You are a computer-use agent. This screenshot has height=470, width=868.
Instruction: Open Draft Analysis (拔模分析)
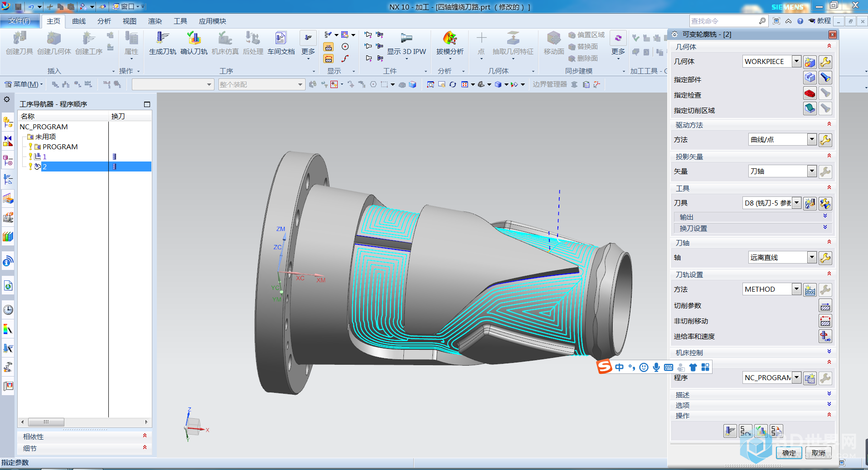450,38
